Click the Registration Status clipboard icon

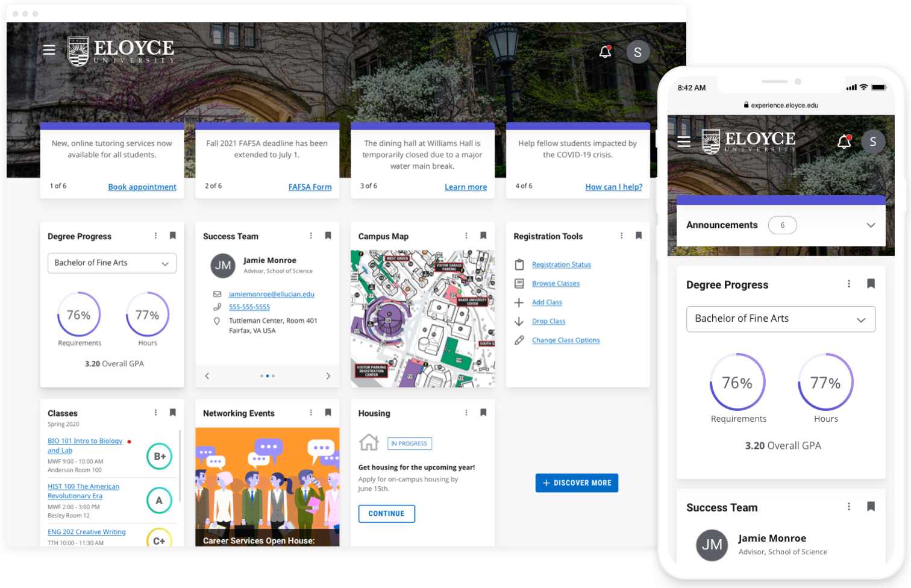click(519, 264)
